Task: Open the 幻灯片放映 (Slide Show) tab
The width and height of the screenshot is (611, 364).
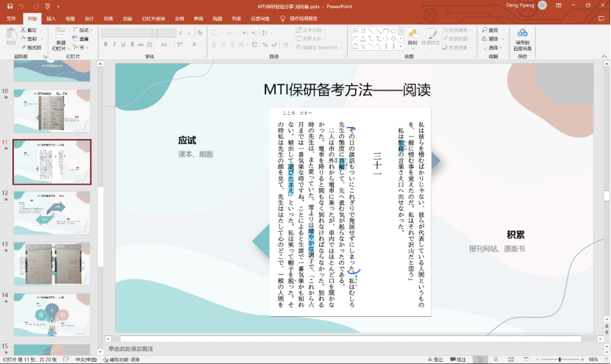Action: [154, 18]
